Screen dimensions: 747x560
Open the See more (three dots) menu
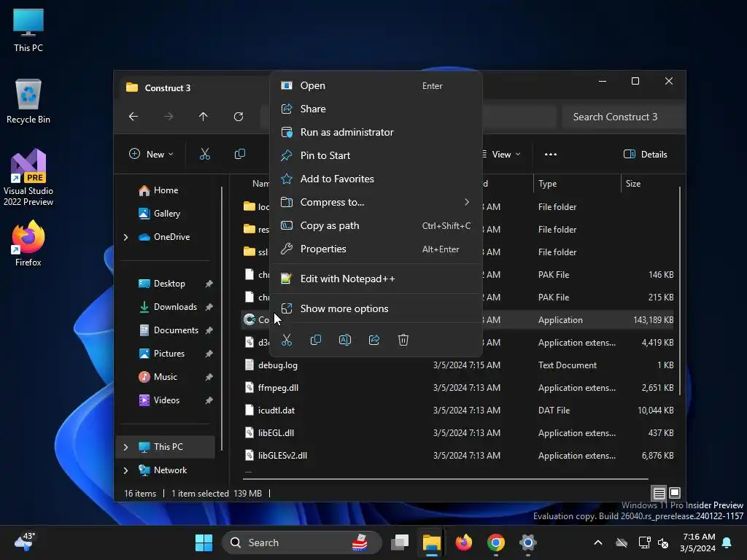tap(551, 155)
